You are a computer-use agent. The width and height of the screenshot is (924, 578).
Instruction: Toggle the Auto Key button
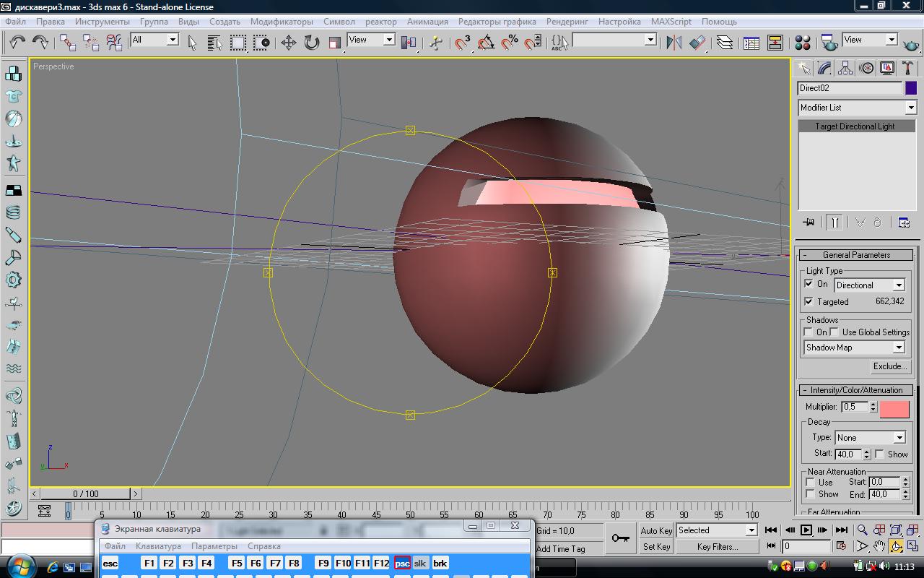656,531
